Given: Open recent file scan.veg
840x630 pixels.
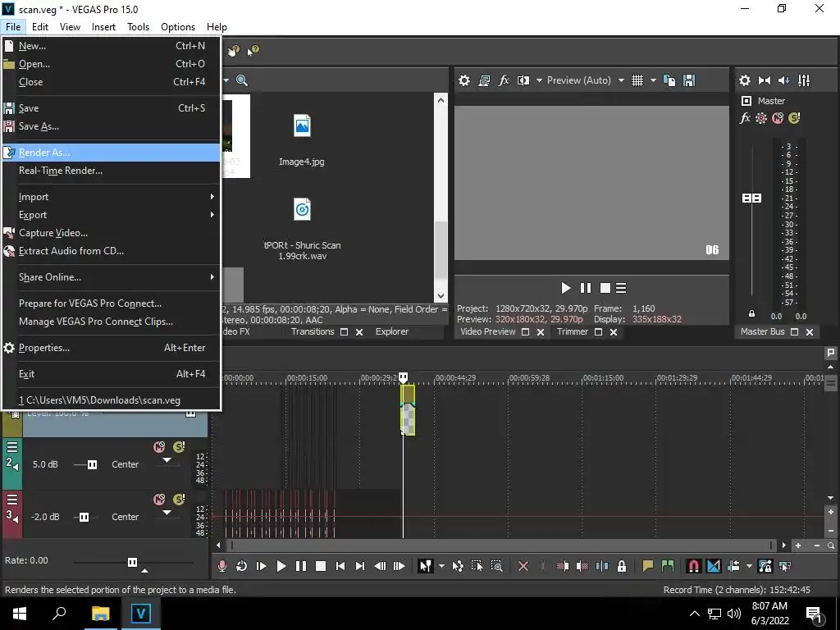Looking at the screenshot, I should [112, 400].
